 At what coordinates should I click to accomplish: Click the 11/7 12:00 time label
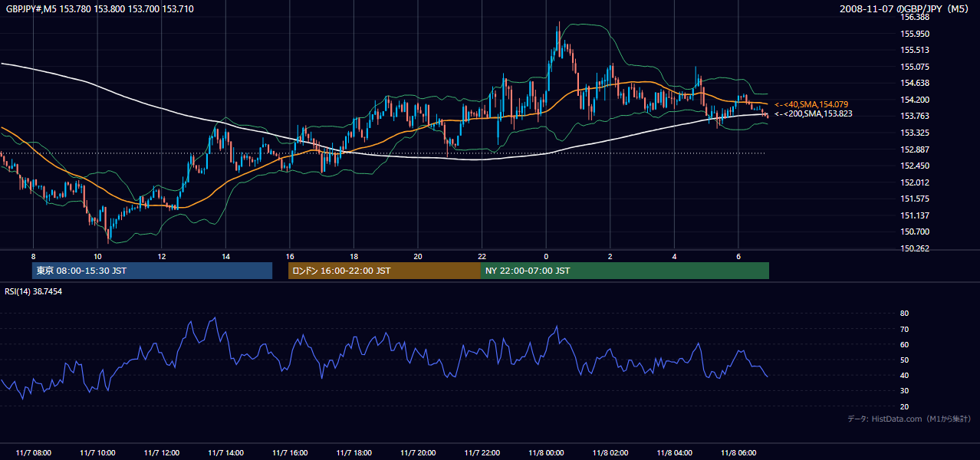[x=161, y=453]
